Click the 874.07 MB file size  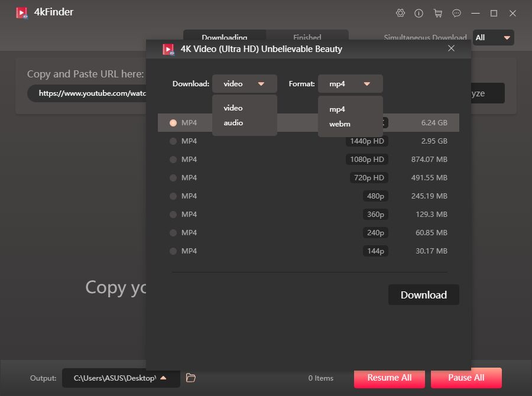tap(429, 160)
